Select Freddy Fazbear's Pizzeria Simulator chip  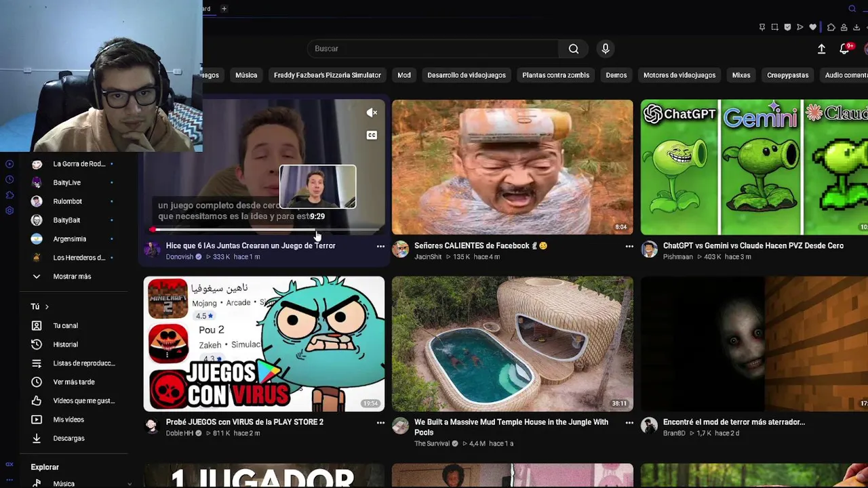point(327,75)
